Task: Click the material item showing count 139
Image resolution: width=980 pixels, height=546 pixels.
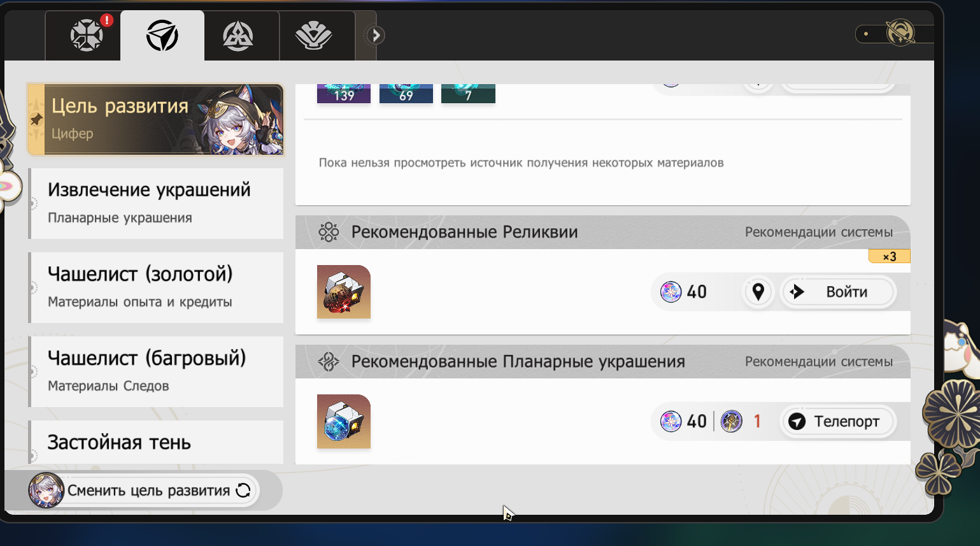Action: [344, 93]
